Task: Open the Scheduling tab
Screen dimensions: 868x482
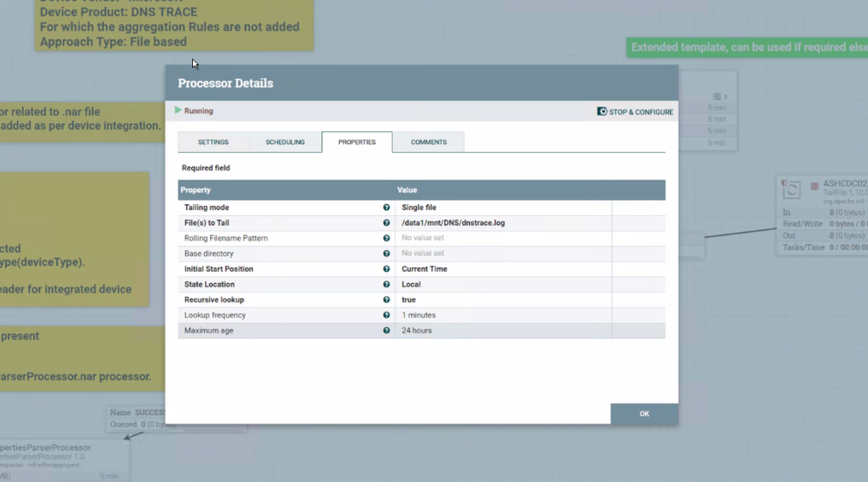Action: 285,142
